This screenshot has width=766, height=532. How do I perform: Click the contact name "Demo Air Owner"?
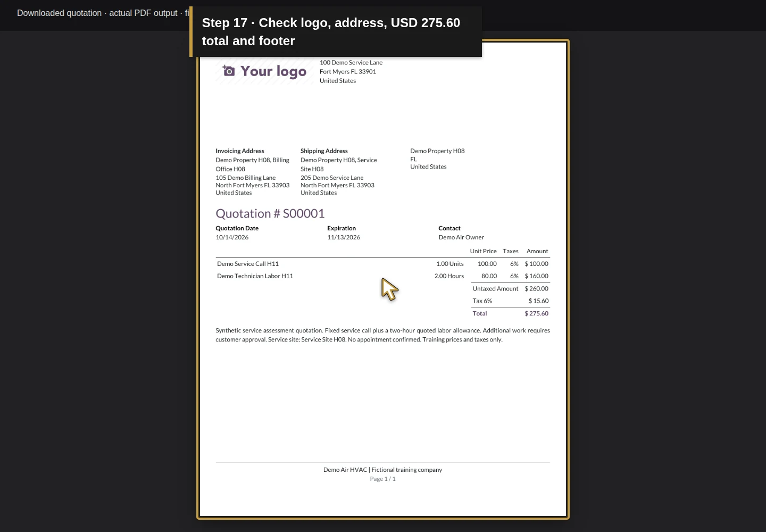coord(461,237)
